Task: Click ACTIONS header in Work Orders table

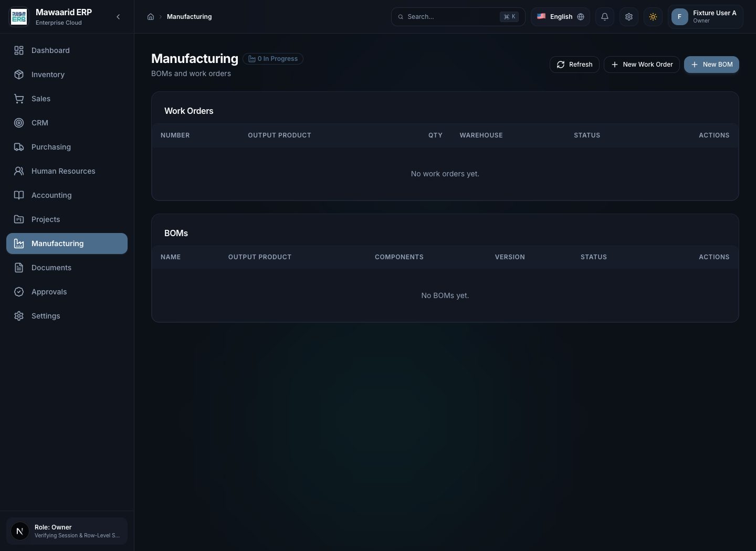Action: tap(714, 135)
